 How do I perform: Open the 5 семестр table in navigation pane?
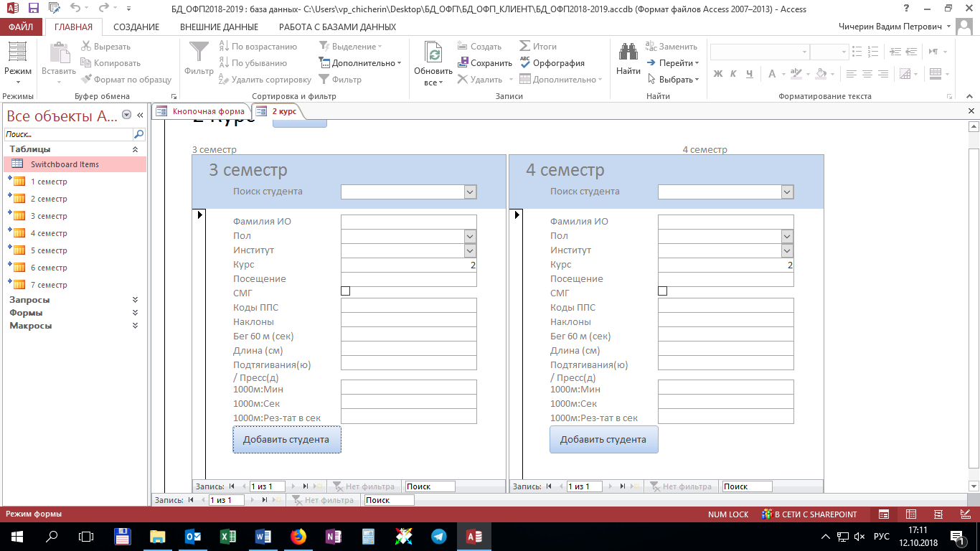pyautogui.click(x=49, y=250)
